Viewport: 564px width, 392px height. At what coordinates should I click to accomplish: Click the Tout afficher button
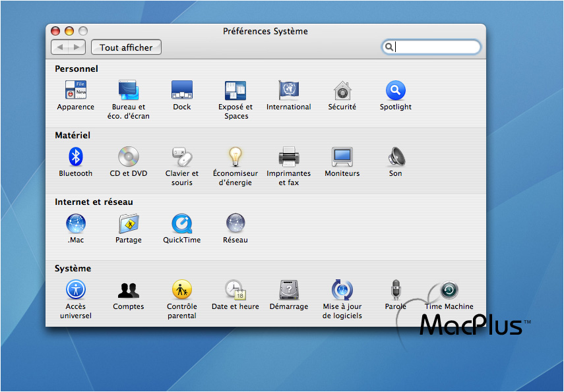(126, 47)
